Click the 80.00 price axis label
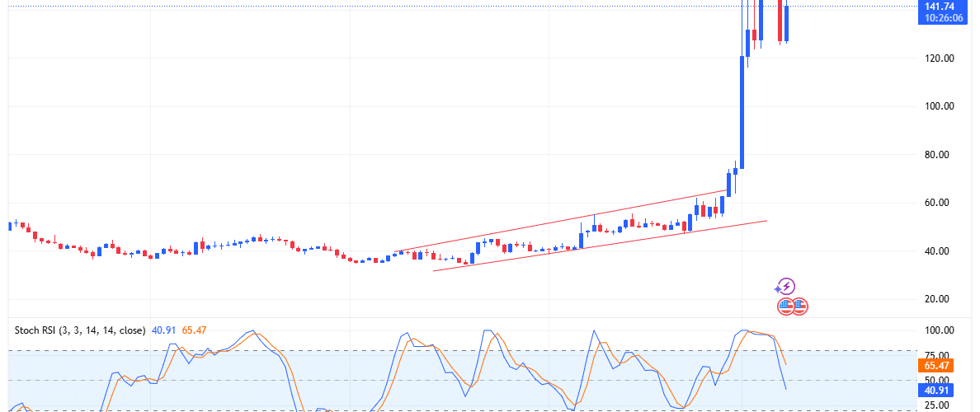Screen dimensions: 980x412 tap(939, 155)
